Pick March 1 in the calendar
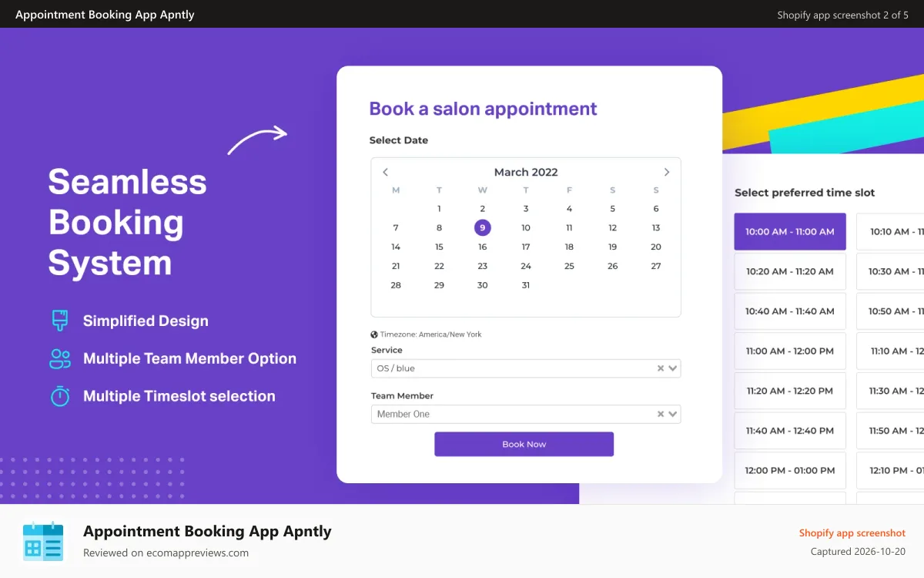This screenshot has width=924, height=578. [x=439, y=209]
